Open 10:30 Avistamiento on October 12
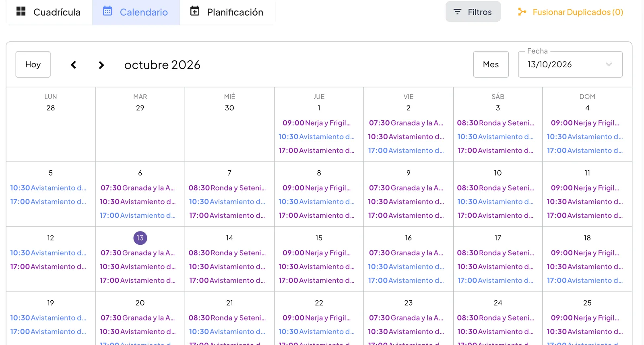This screenshot has height=345, width=644. point(48,253)
